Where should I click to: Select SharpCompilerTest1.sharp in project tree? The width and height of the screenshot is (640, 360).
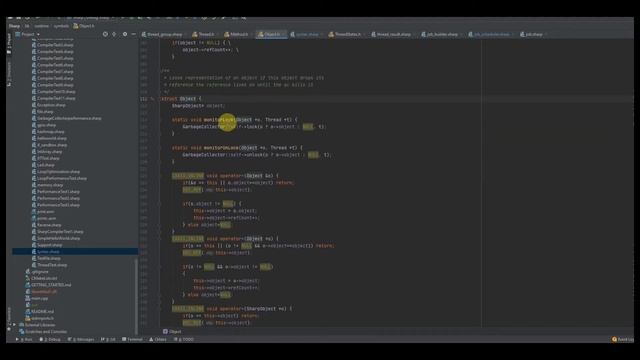click(x=60, y=232)
